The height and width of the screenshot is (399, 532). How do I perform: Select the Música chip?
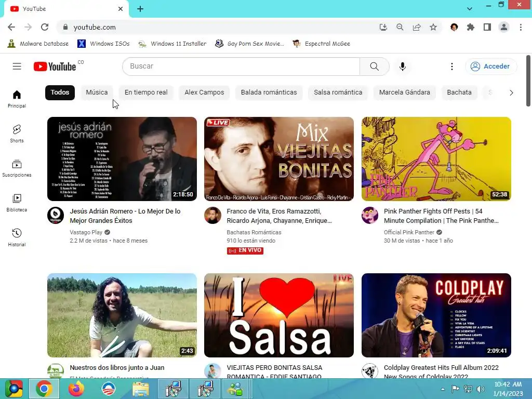point(97,92)
